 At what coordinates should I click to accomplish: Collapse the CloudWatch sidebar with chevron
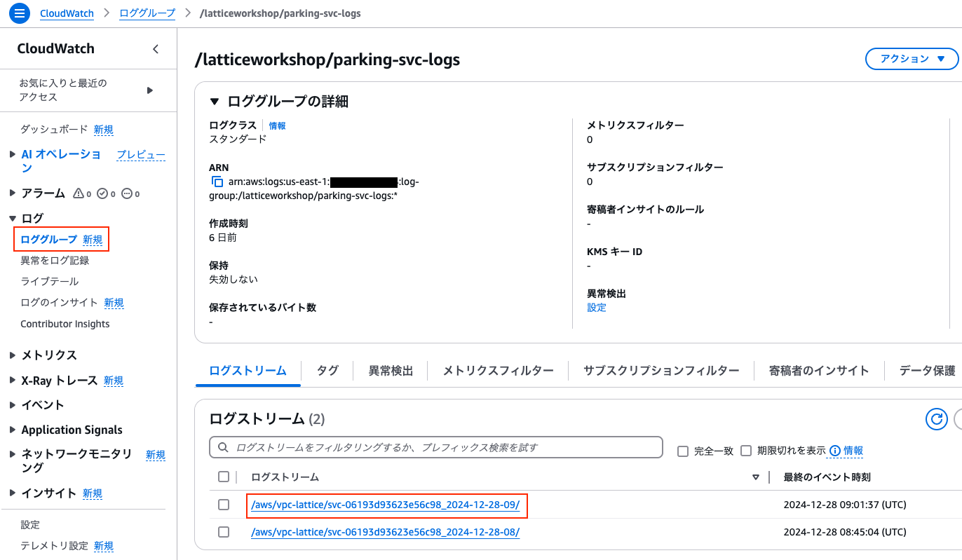(x=156, y=49)
